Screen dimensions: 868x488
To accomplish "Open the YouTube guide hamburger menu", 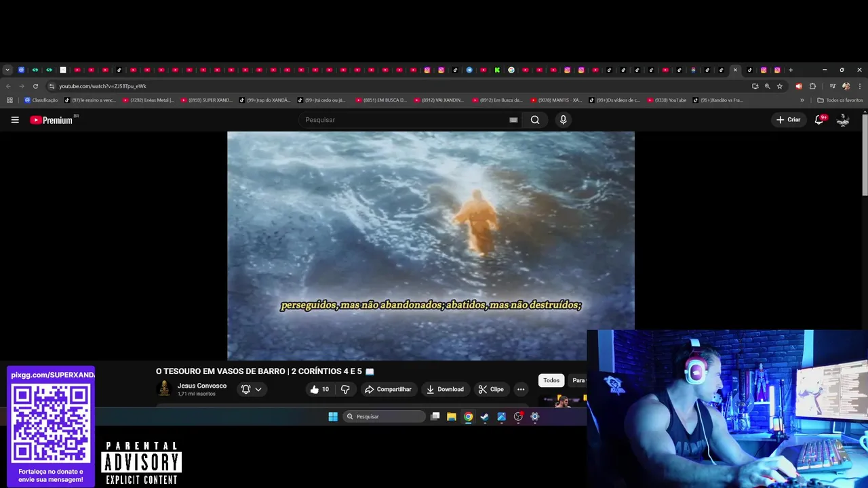I will click(x=15, y=120).
